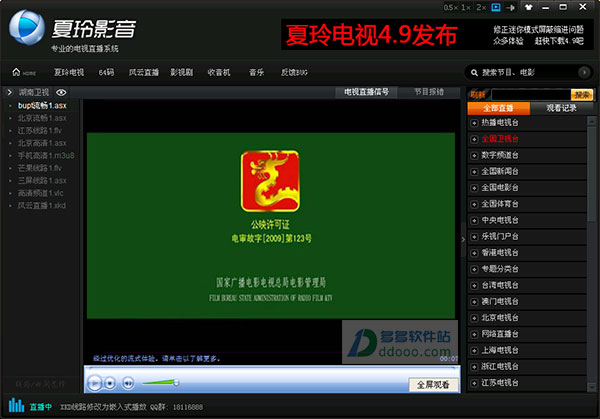Viewport: 600px width, 419px height.
Task: Mute audio with the speaker button
Action: (x=128, y=383)
